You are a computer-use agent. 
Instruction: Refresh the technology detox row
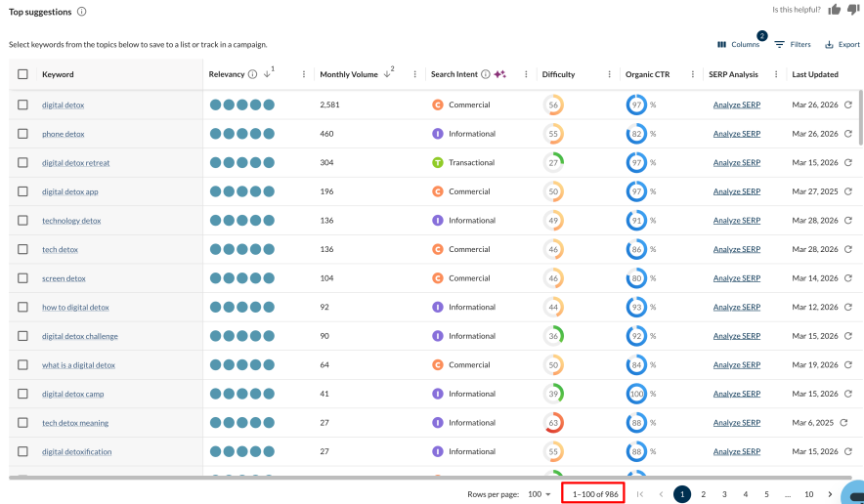(x=848, y=221)
